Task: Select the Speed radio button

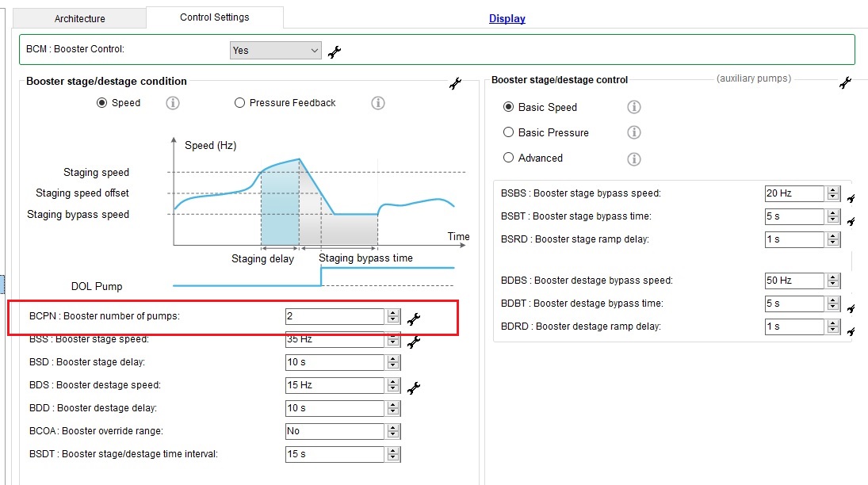Action: pos(101,103)
